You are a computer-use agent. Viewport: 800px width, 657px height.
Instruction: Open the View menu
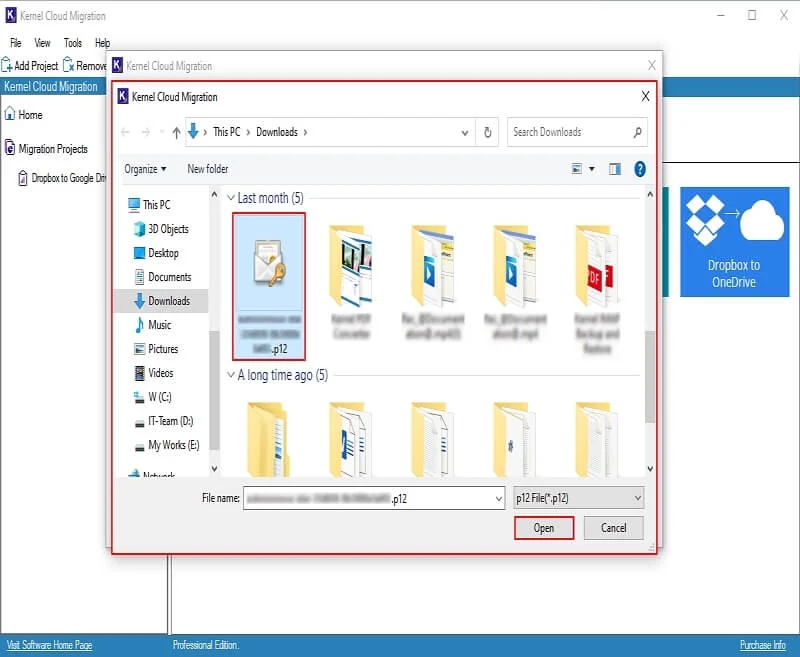(x=42, y=43)
